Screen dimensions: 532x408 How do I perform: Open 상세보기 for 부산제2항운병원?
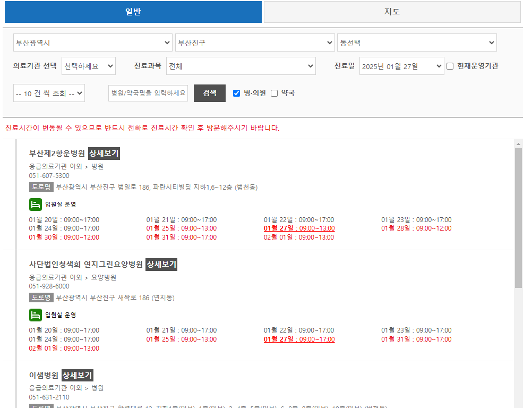pyautogui.click(x=104, y=154)
